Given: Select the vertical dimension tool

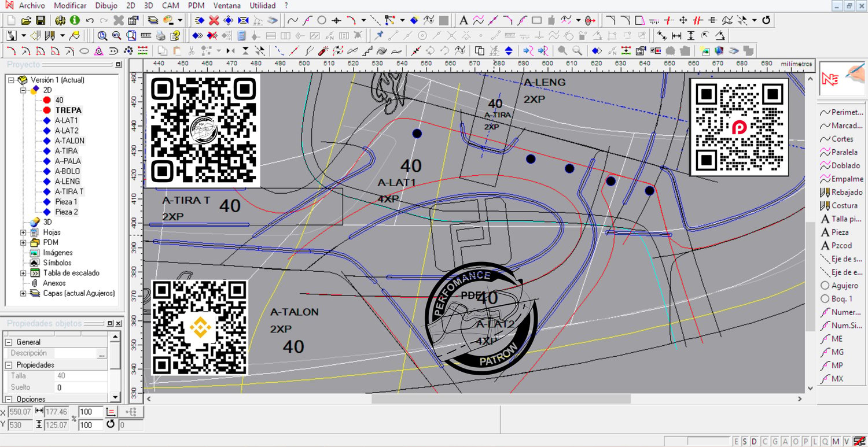Looking at the screenshot, I should [691, 36].
